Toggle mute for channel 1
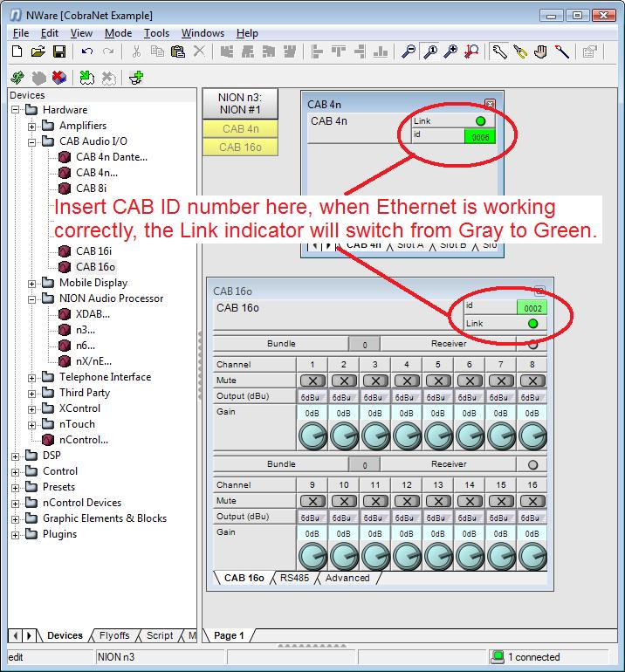This screenshot has height=672, width=625. 312,381
